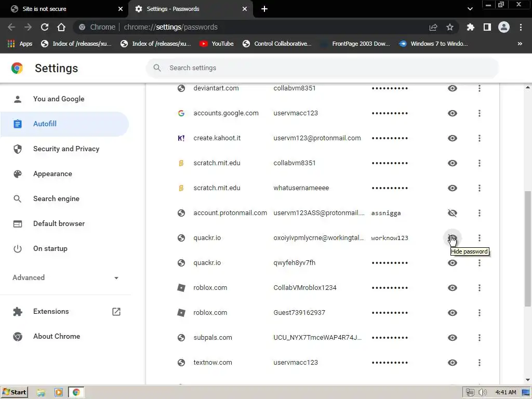Screen dimensions: 532x399
Task: Show password for quackr.io qwyfeh8yv7fh
Action: [453, 263]
